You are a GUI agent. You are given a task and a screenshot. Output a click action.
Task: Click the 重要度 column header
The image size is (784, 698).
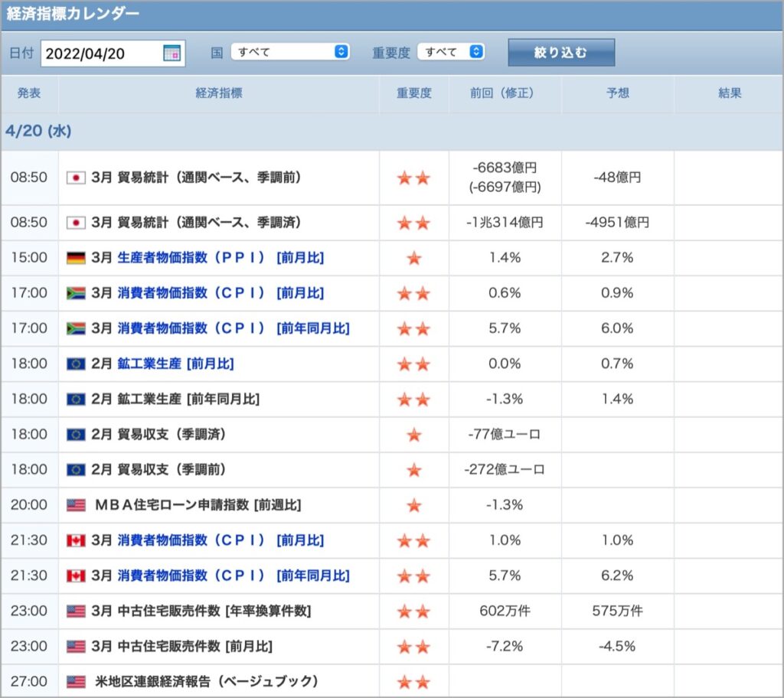414,93
